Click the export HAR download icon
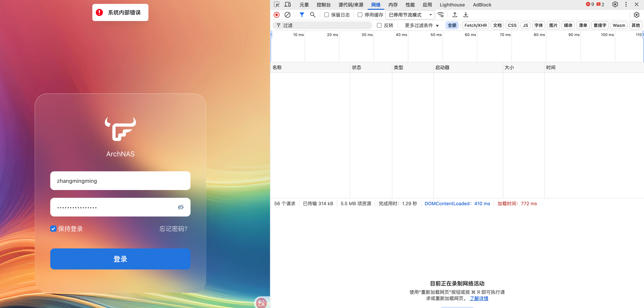Screen dimensions: 644x308 click(466, 15)
